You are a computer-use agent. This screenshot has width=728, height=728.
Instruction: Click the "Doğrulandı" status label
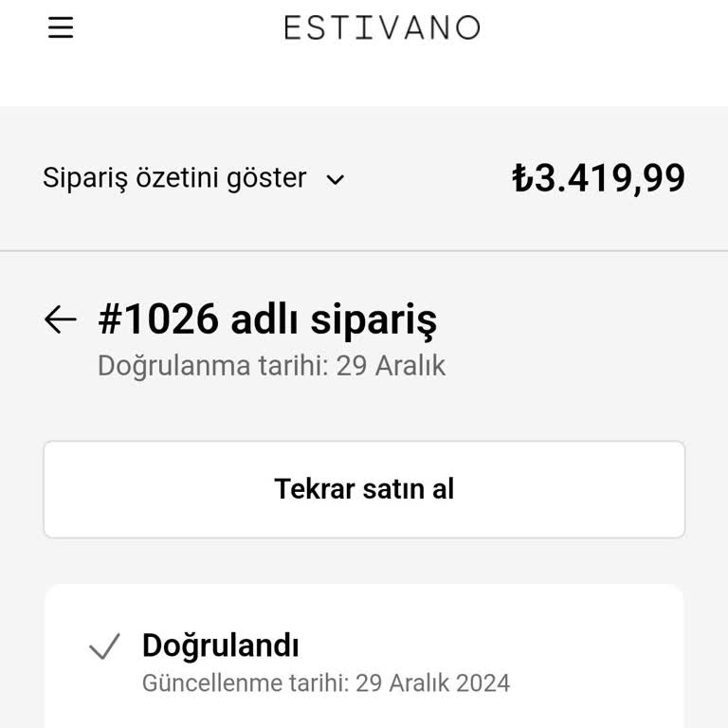click(x=220, y=646)
